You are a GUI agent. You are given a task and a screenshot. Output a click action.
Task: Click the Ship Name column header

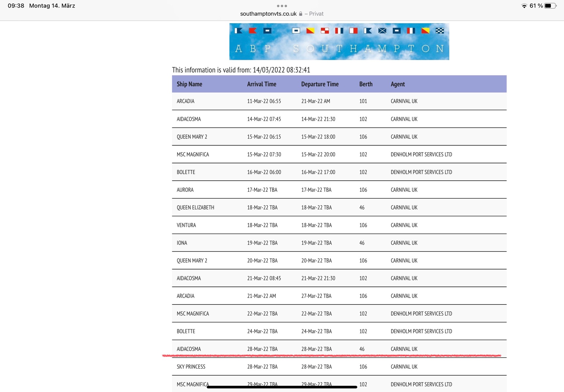189,84
